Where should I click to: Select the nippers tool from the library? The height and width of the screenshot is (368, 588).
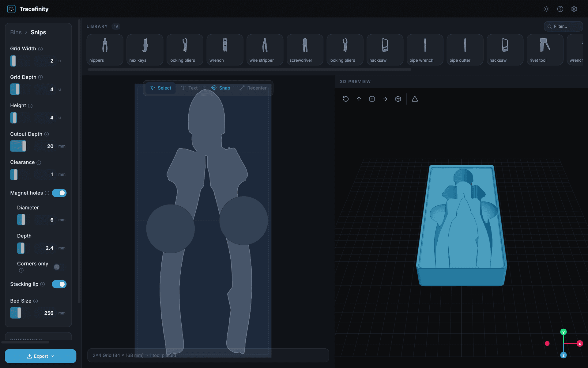[104, 49]
